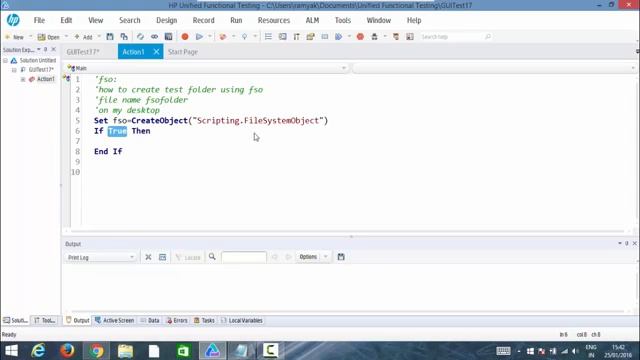Click the Output pane search field
640x360 pixels.
coord(244,257)
